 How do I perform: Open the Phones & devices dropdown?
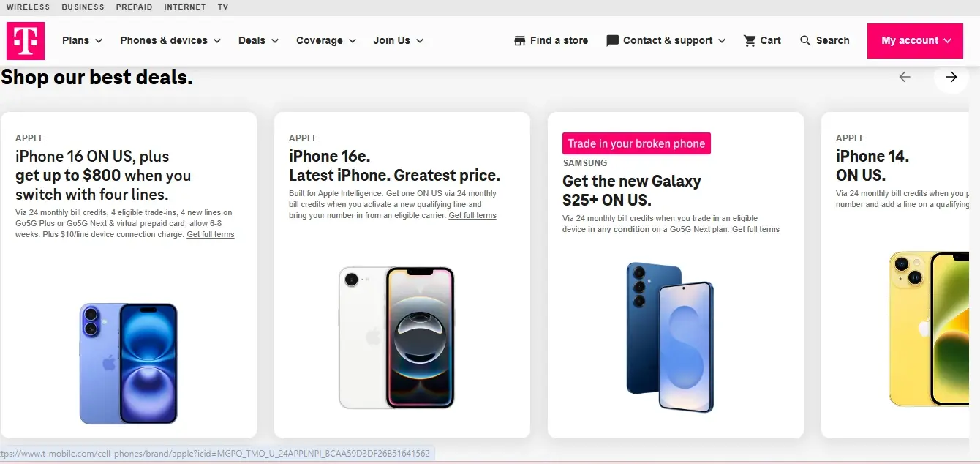(x=170, y=41)
